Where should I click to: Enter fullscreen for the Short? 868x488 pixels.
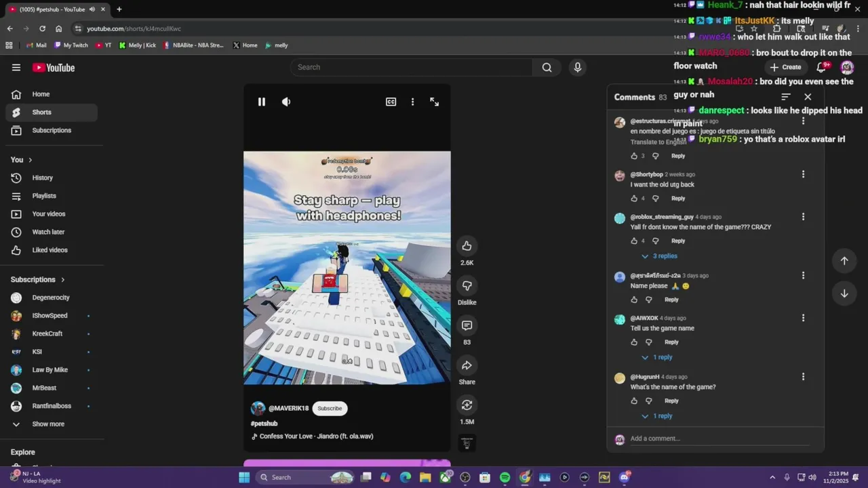pos(435,102)
